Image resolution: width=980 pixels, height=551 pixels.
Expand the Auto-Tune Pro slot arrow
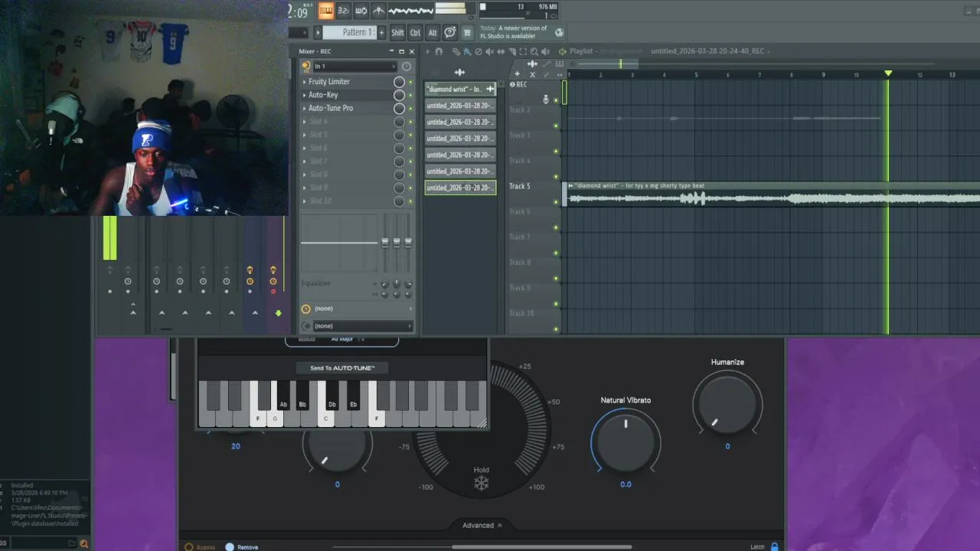(304, 109)
